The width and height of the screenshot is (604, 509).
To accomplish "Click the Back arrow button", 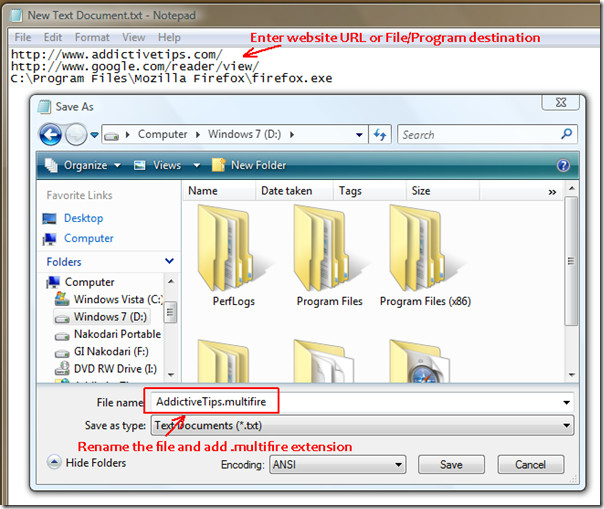I will pos(50,134).
